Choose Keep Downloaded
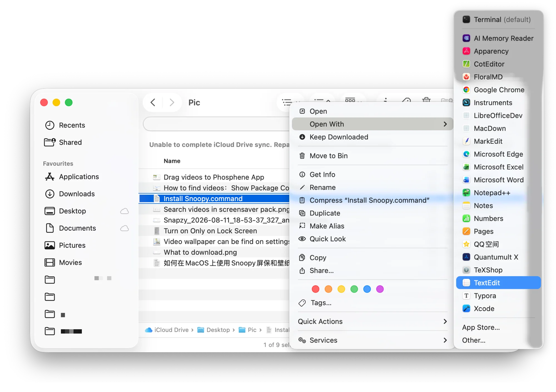This screenshot has height=392, width=556. (x=373, y=137)
